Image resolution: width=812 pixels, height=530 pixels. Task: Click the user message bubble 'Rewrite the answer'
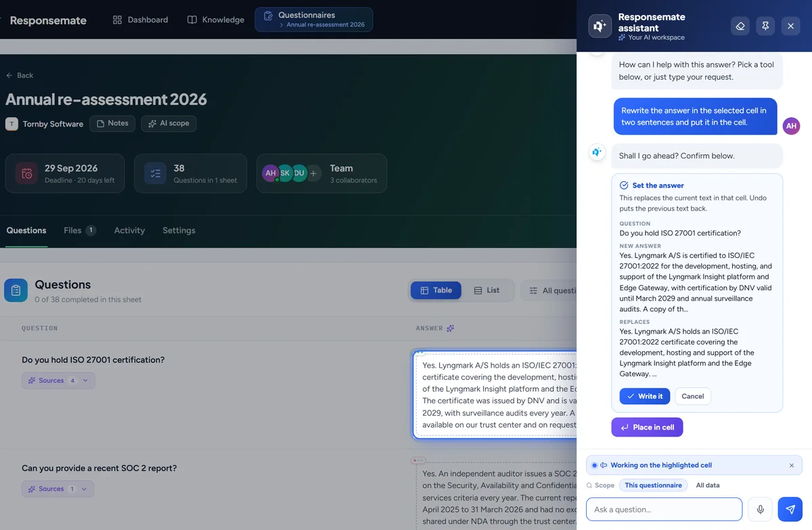point(695,116)
